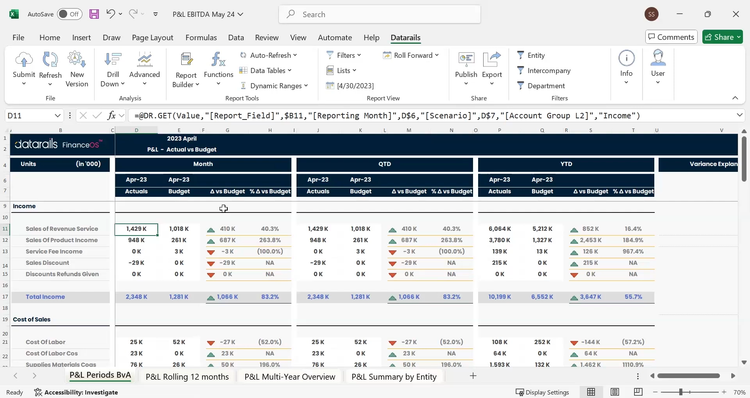Click the Export icon
750x398 pixels.
coord(491,60)
